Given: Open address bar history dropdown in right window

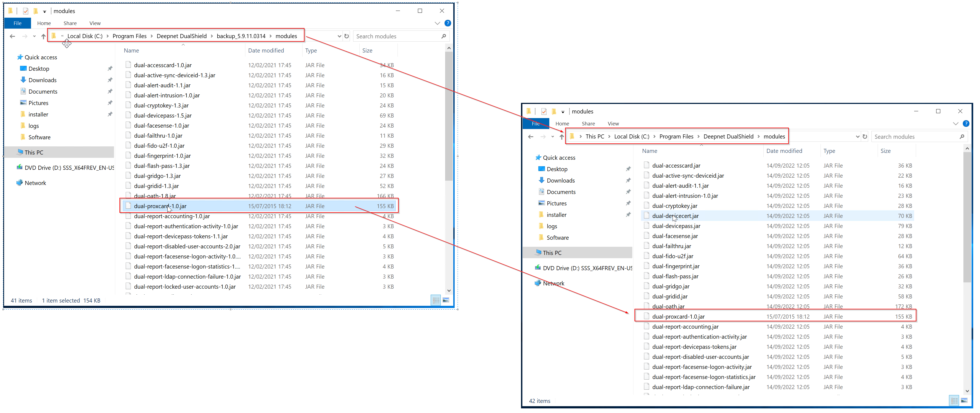Looking at the screenshot, I should 858,137.
